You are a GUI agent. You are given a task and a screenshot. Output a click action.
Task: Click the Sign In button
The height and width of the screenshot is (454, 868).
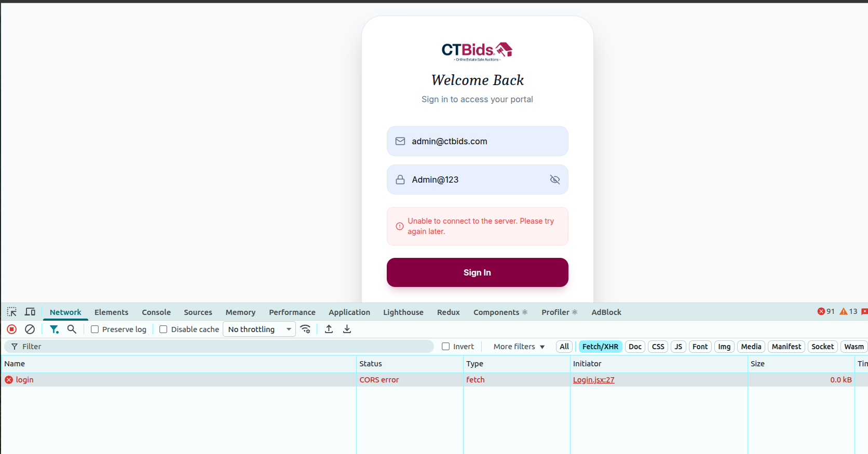(x=477, y=272)
